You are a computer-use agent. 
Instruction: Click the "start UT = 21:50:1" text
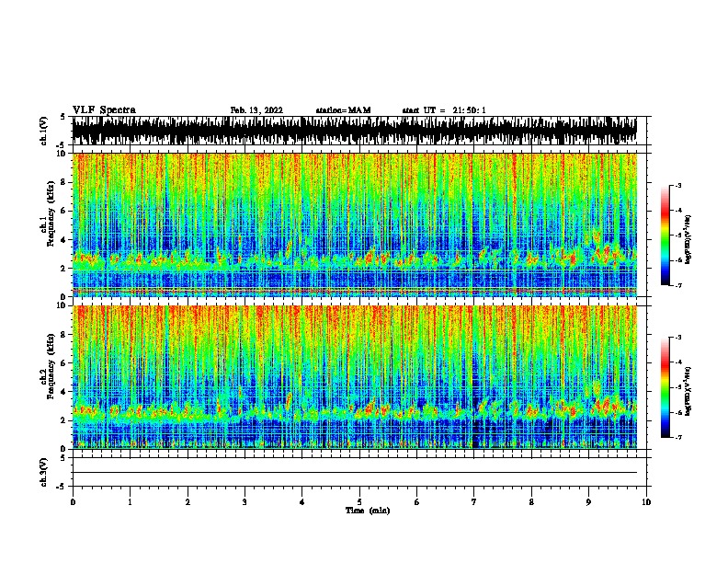444,110
